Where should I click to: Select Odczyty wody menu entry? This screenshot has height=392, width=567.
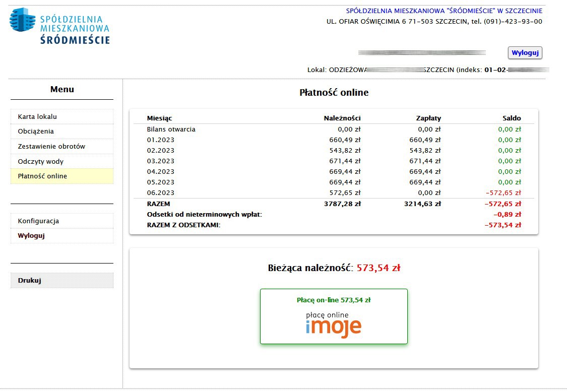coord(41,162)
